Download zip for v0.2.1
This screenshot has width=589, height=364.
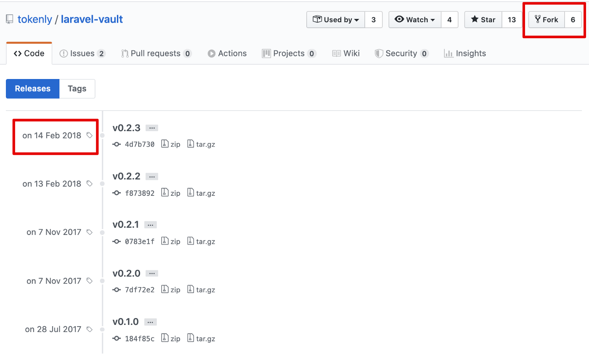[171, 241]
